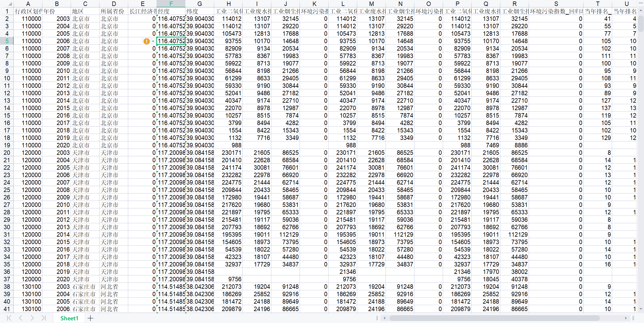Click cell 石家庄市 in row 38

point(85,287)
